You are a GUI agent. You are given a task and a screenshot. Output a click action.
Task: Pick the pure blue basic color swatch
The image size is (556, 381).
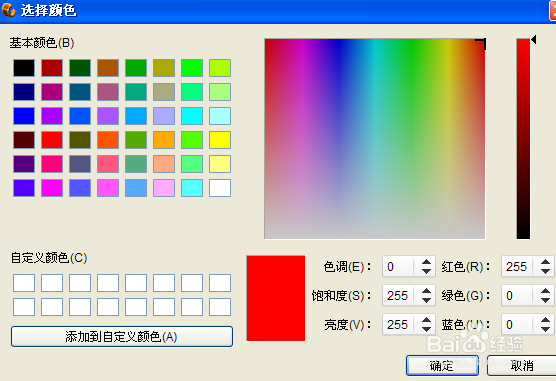24,116
